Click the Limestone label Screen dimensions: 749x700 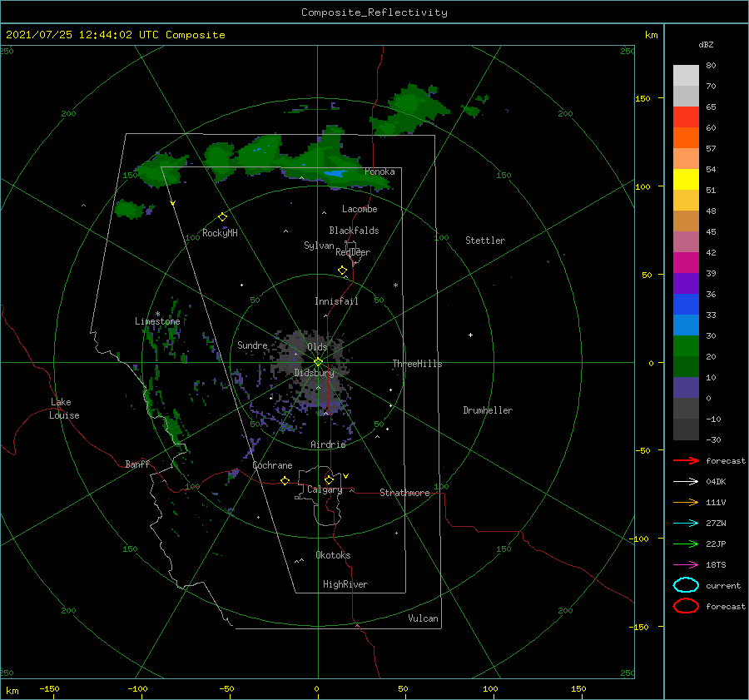157,321
